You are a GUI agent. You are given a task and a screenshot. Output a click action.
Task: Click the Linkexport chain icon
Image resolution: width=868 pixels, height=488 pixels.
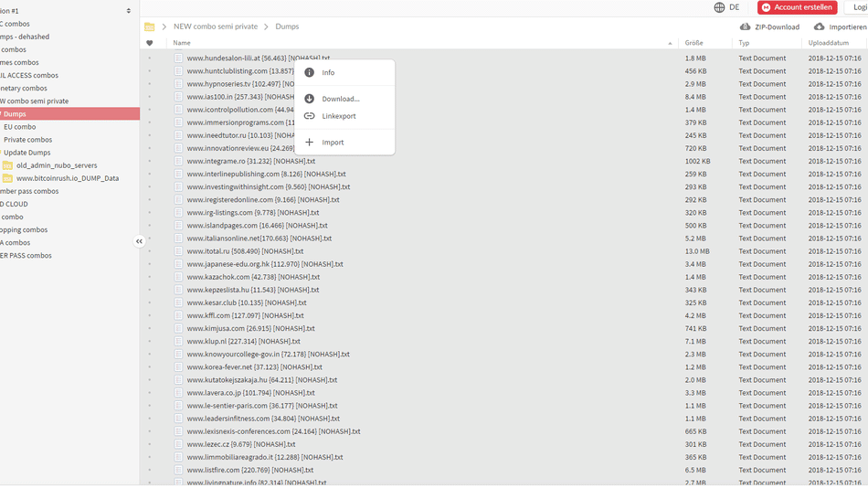pos(310,116)
